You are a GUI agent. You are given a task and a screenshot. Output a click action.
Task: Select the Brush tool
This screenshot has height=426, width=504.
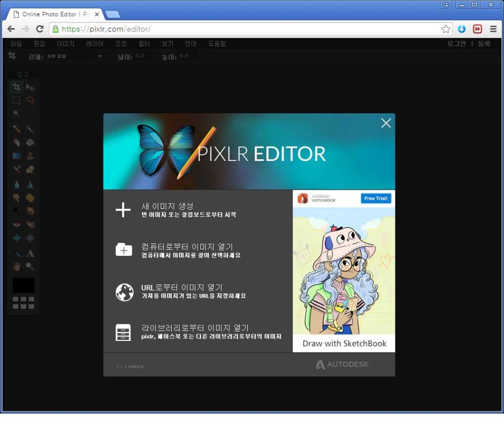point(30,129)
